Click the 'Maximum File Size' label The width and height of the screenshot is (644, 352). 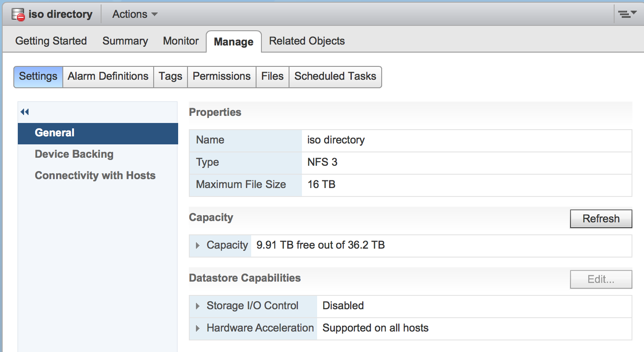pos(241,184)
